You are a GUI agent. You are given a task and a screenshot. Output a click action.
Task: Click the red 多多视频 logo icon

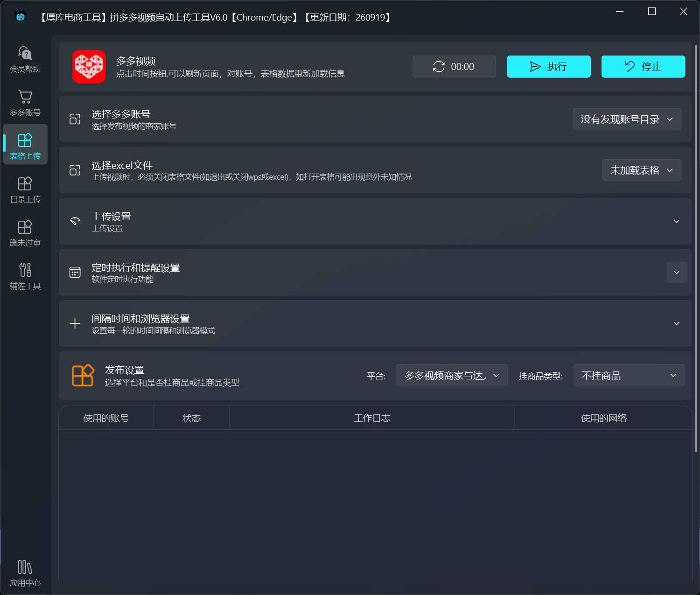coord(89,66)
